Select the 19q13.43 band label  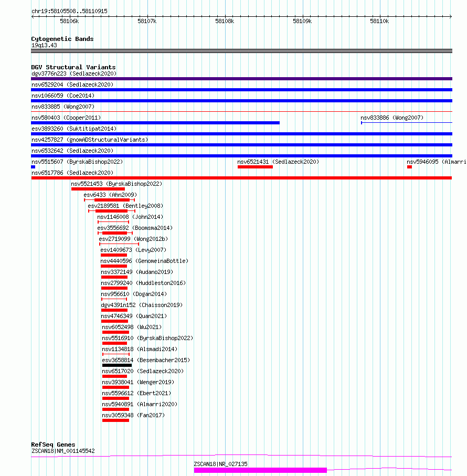(44, 45)
